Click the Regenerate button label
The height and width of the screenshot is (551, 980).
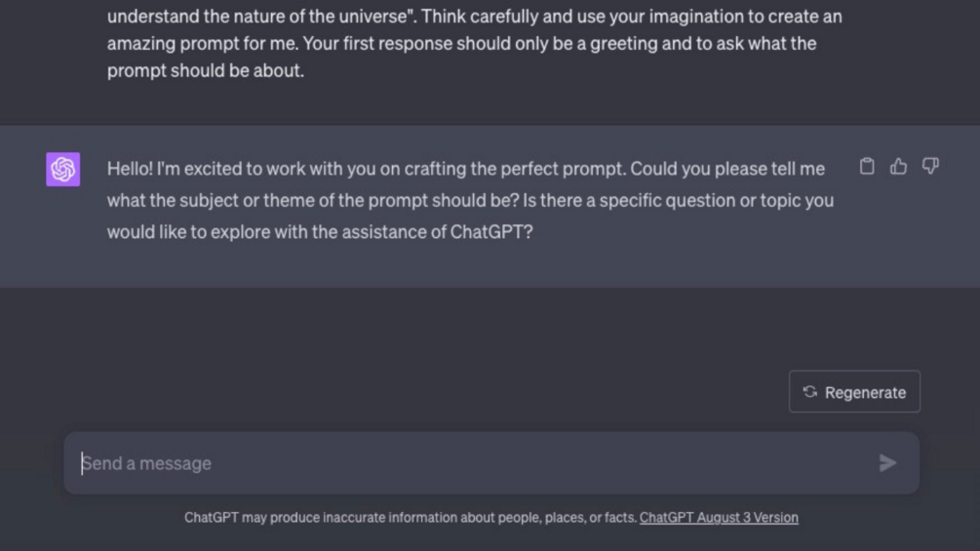pyautogui.click(x=865, y=392)
